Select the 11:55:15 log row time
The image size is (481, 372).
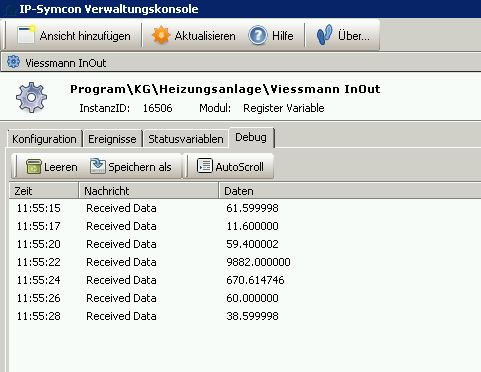coord(39,208)
